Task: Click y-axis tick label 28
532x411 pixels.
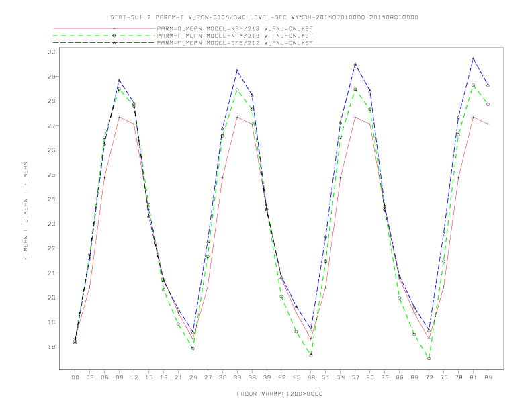Action: point(52,101)
